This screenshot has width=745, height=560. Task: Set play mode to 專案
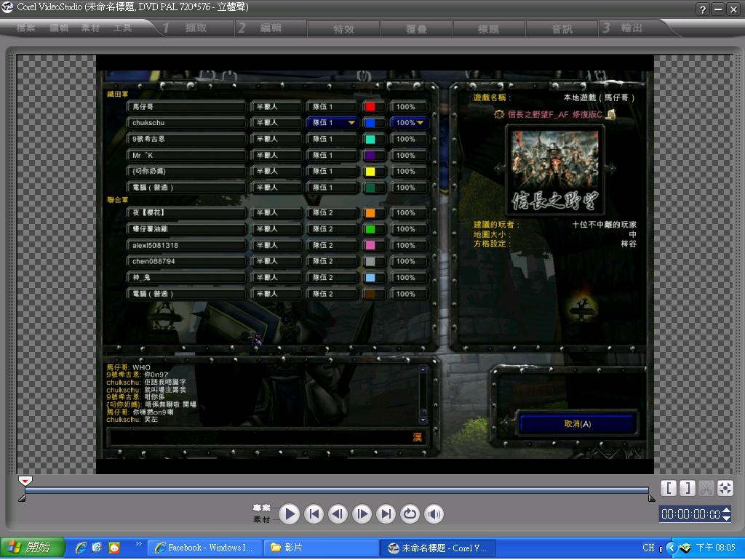coord(261,508)
